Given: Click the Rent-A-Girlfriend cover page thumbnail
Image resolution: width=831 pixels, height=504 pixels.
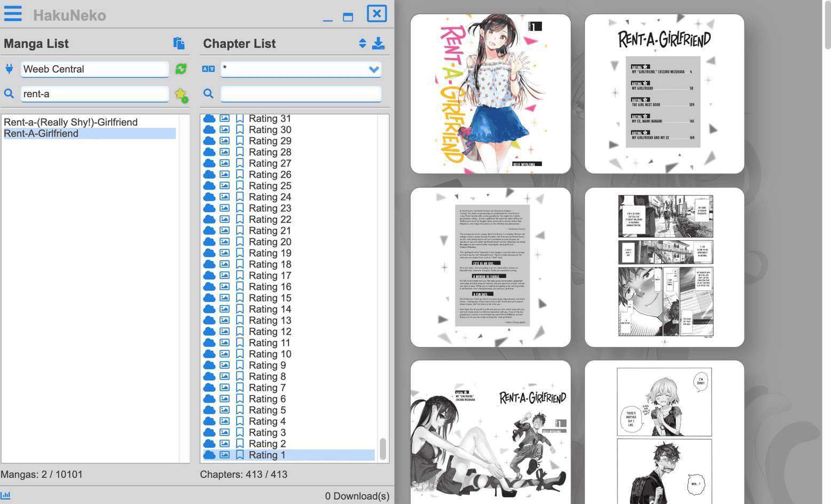Looking at the screenshot, I should (490, 94).
